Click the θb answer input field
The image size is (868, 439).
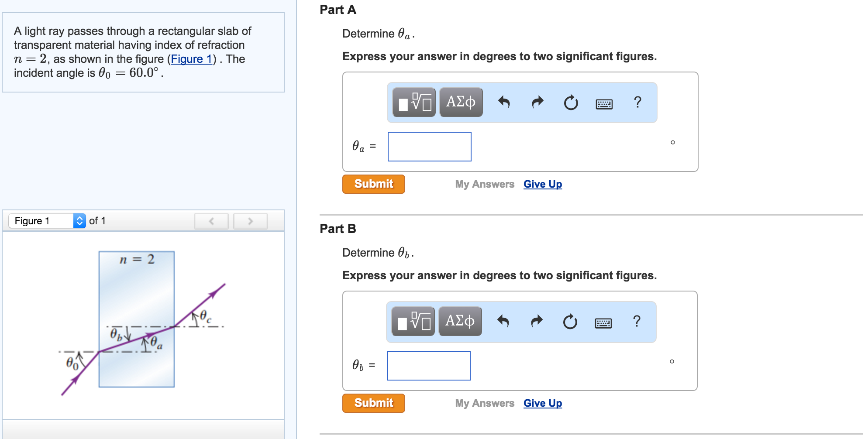pos(429,366)
